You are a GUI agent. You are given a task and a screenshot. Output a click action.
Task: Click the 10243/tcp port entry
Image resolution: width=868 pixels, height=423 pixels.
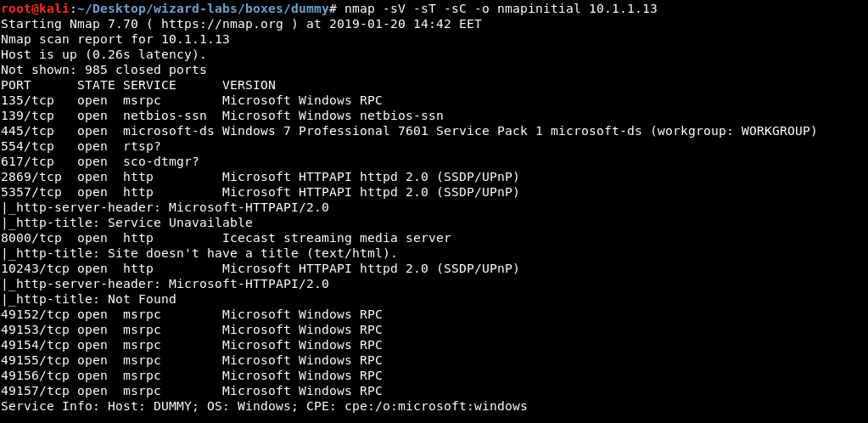[x=35, y=268]
